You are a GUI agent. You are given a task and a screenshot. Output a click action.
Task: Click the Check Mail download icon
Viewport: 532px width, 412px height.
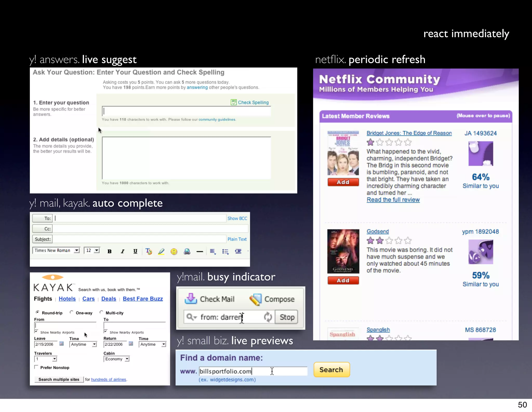point(191,299)
